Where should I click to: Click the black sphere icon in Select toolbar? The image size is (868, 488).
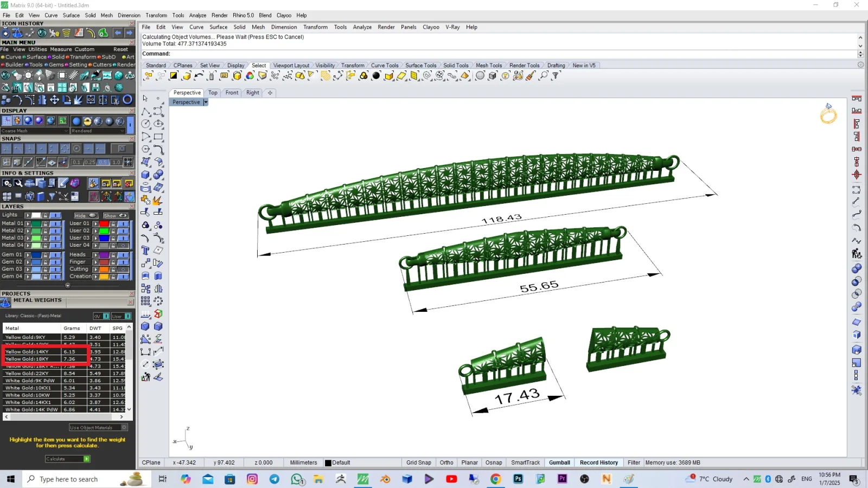[x=376, y=76]
